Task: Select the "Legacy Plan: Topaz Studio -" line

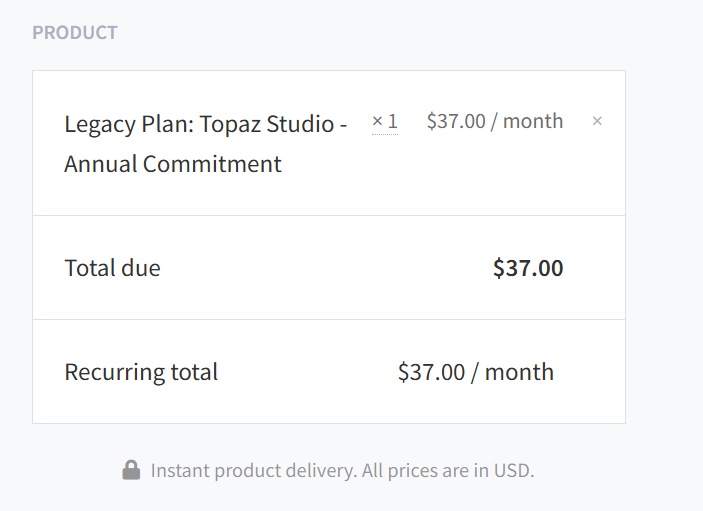Action: [206, 125]
